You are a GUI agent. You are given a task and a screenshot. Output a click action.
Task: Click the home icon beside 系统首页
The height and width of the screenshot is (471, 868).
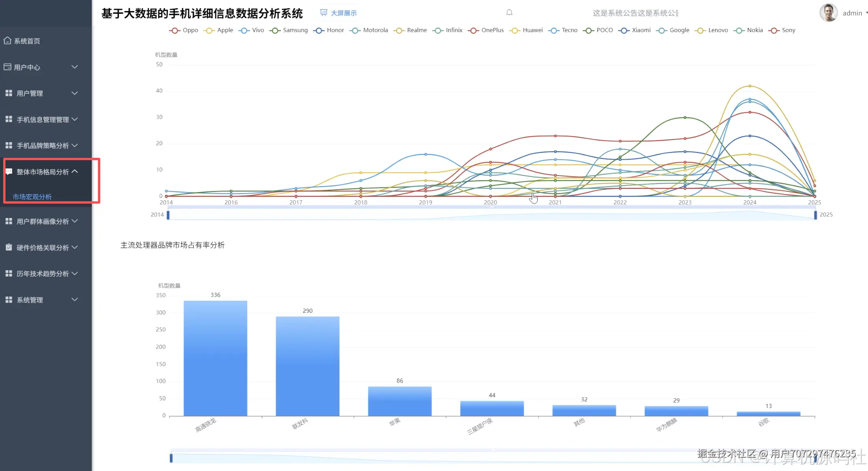[7, 41]
